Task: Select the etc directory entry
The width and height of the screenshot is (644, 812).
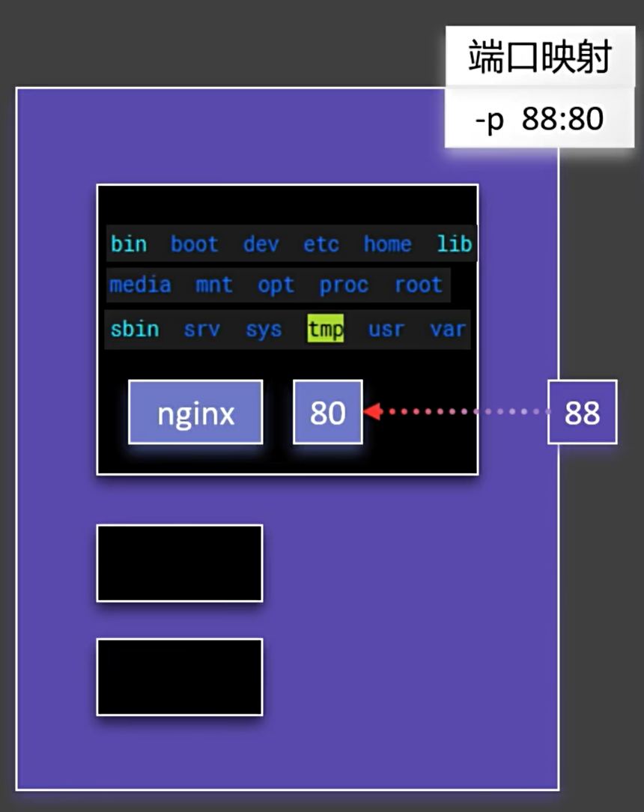Action: [x=320, y=243]
